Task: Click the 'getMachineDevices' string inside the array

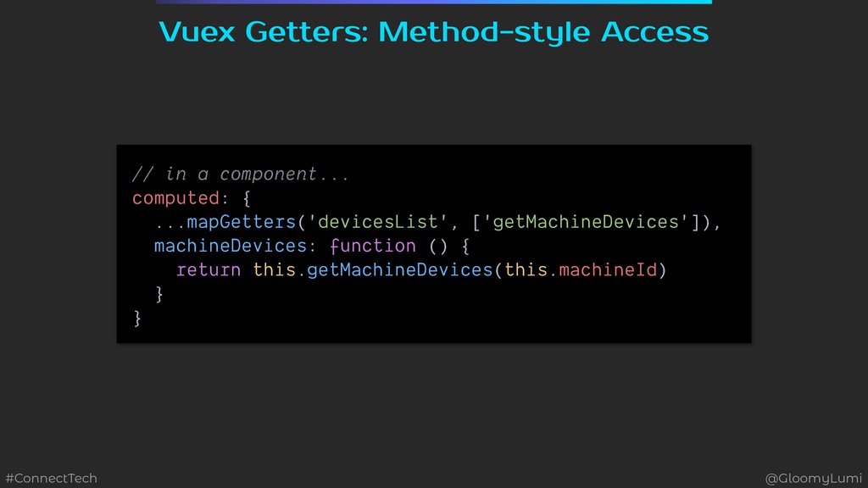Action: (586, 222)
